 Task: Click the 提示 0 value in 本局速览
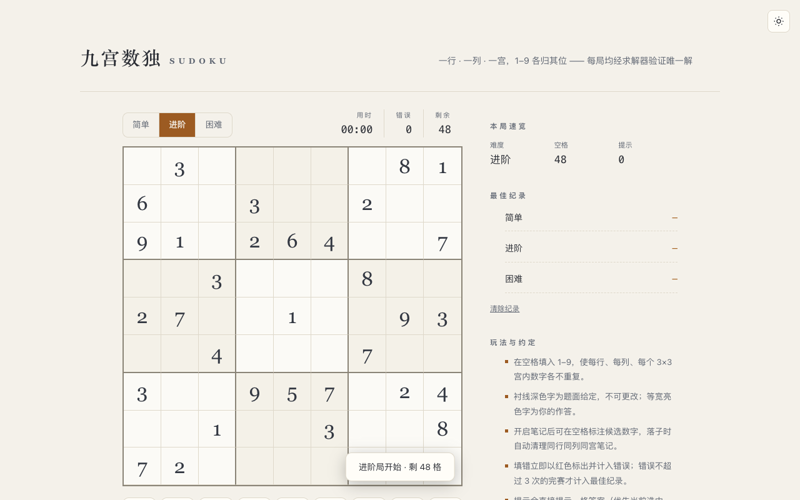click(621, 160)
